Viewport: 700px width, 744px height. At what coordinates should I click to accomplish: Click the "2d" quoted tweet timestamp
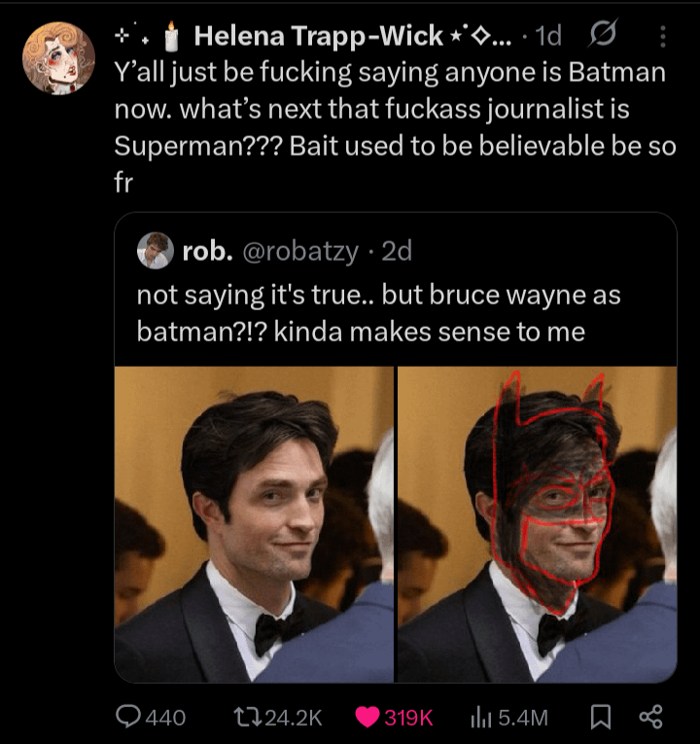pos(397,252)
